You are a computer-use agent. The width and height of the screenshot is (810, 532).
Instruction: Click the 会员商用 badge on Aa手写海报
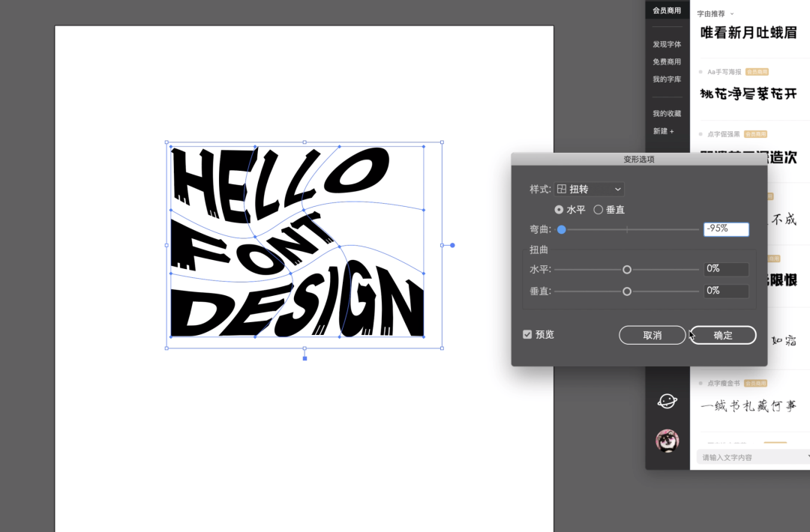pyautogui.click(x=757, y=72)
